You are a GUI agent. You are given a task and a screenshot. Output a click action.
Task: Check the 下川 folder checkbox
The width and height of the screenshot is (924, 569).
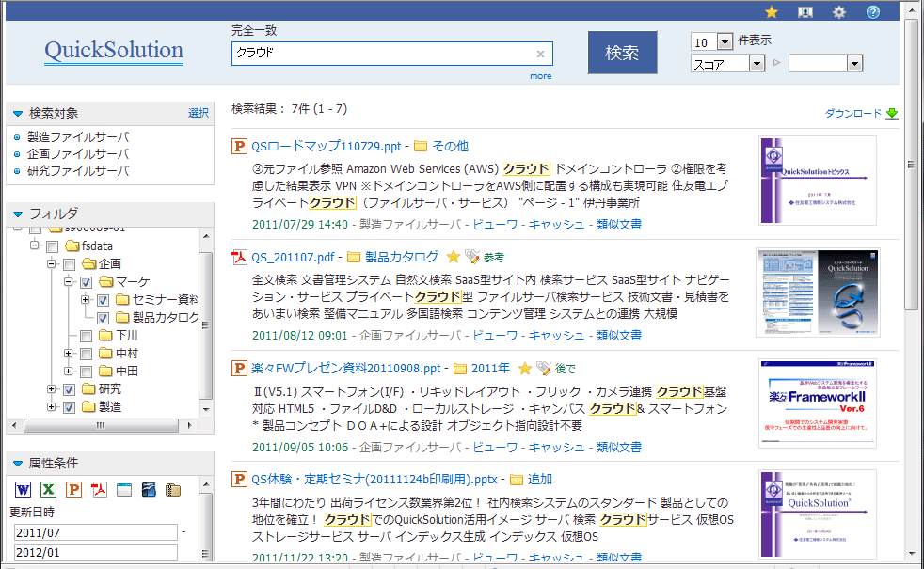(86, 336)
